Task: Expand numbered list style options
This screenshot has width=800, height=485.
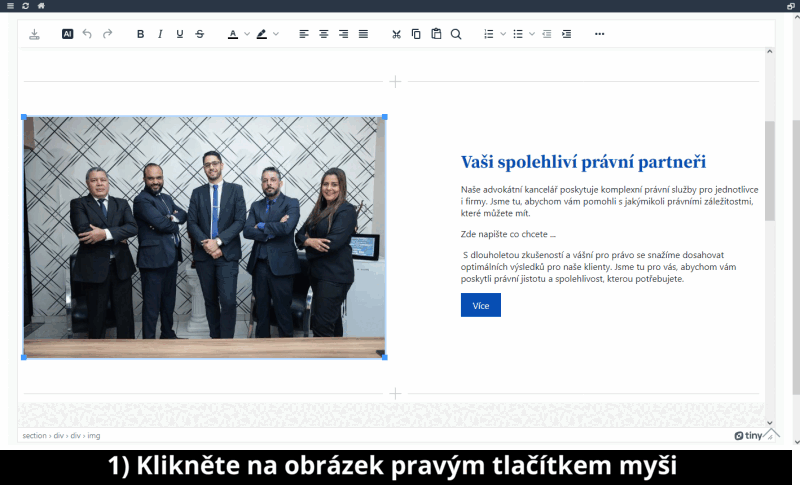Action: point(503,34)
